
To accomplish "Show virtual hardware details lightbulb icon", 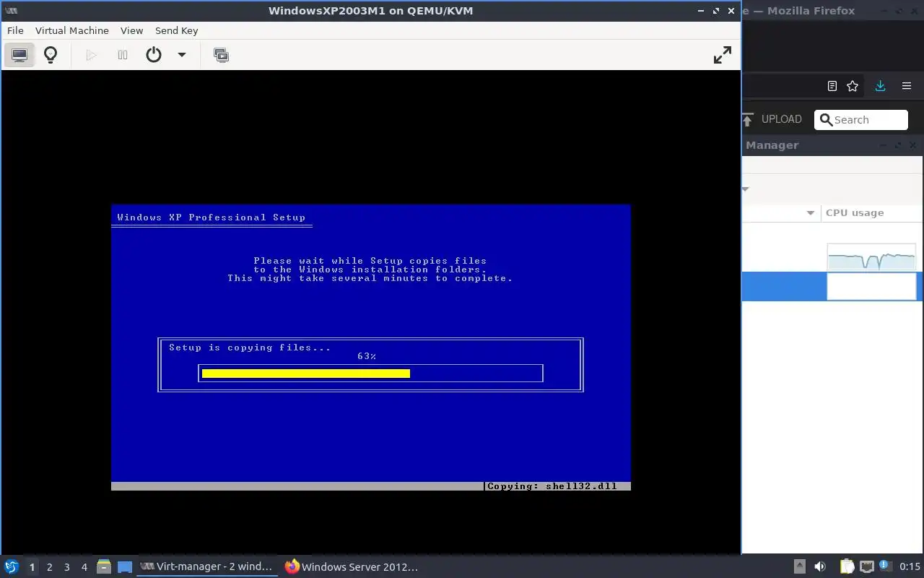I will point(51,55).
